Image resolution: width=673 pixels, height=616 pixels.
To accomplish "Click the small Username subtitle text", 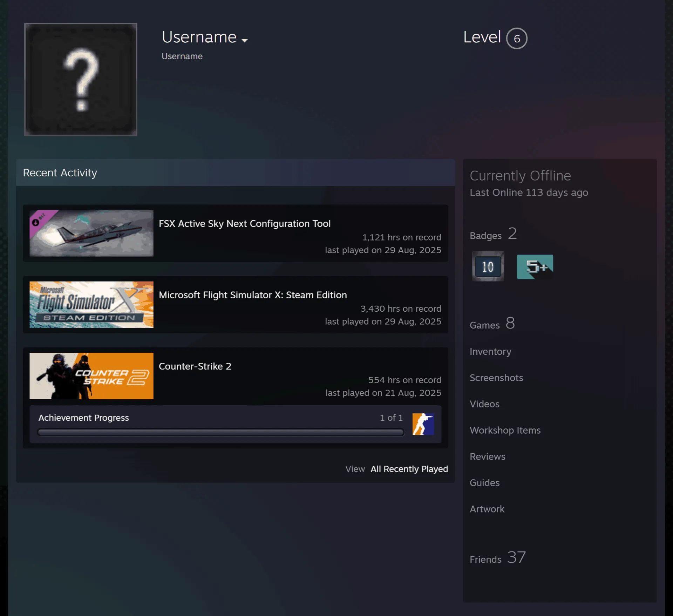I will 182,56.
